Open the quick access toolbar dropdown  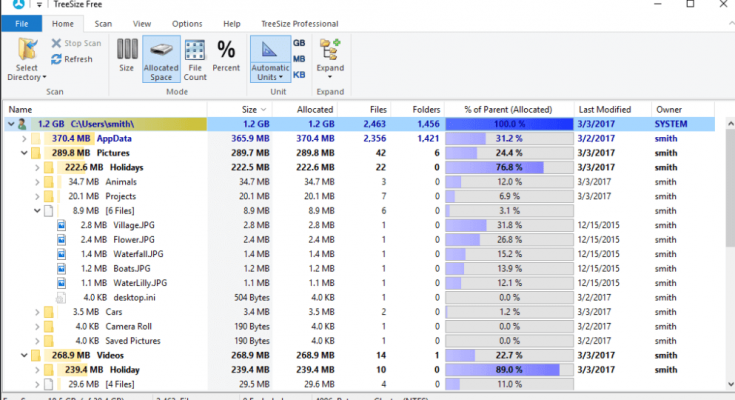point(39,5)
